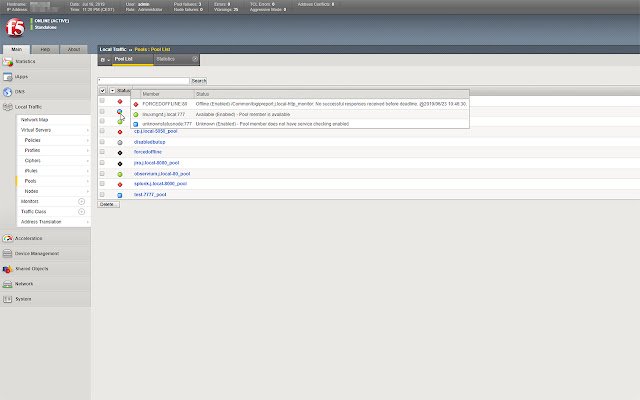Open the Shared Objects icon
640x400 pixels.
tap(7, 269)
